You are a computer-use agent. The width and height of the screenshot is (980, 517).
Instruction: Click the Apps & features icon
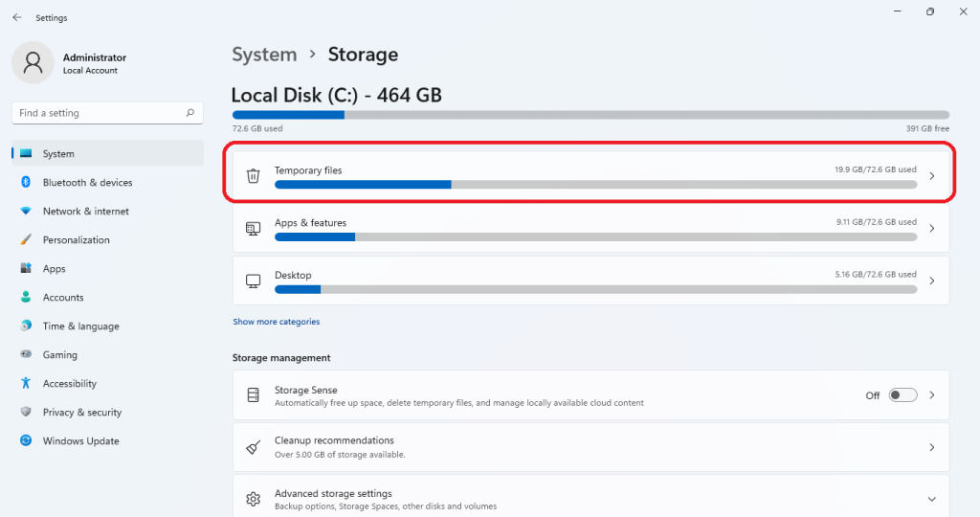[253, 229]
